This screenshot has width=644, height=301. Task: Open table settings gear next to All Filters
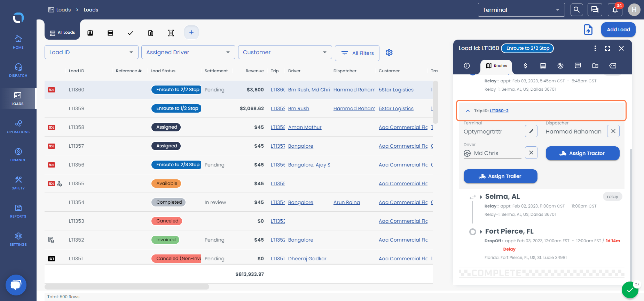pos(389,52)
